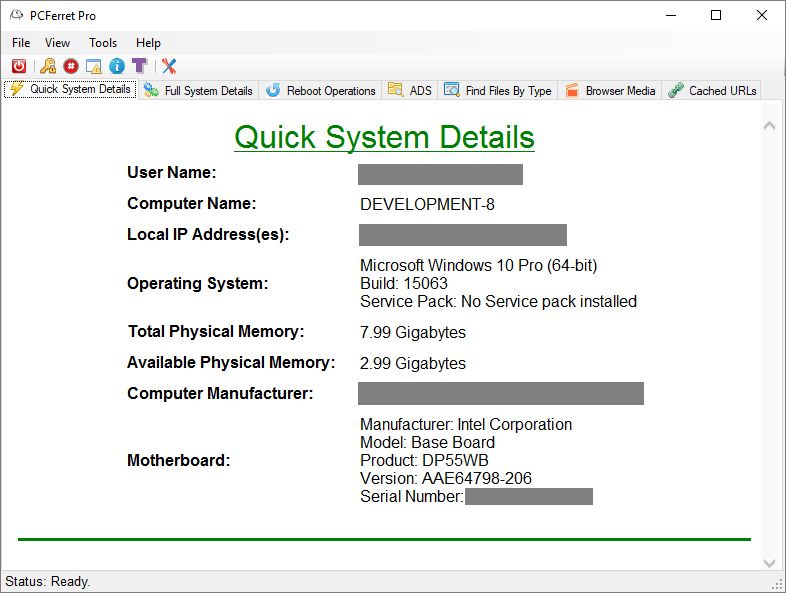Open the File menu
The width and height of the screenshot is (786, 593).
pos(21,43)
